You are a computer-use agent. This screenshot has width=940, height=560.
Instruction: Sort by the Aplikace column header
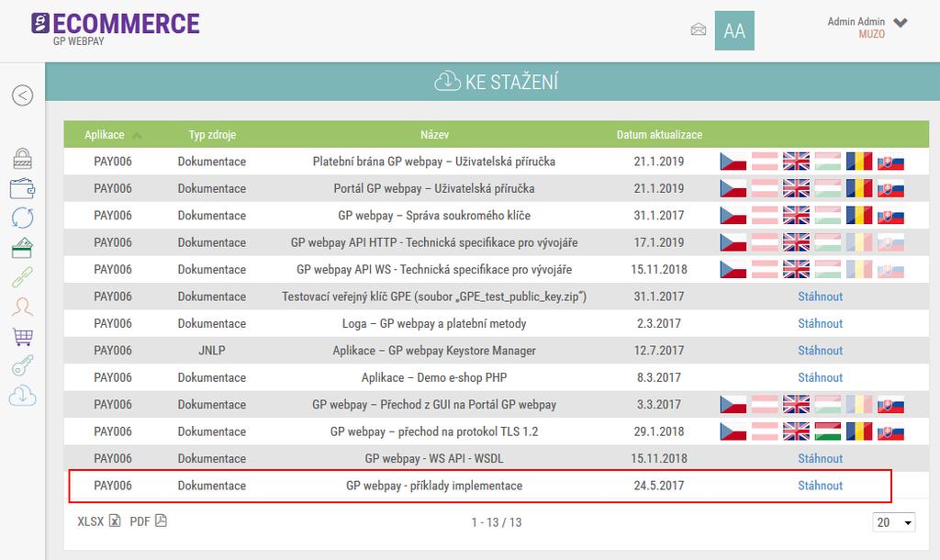pyautogui.click(x=105, y=135)
